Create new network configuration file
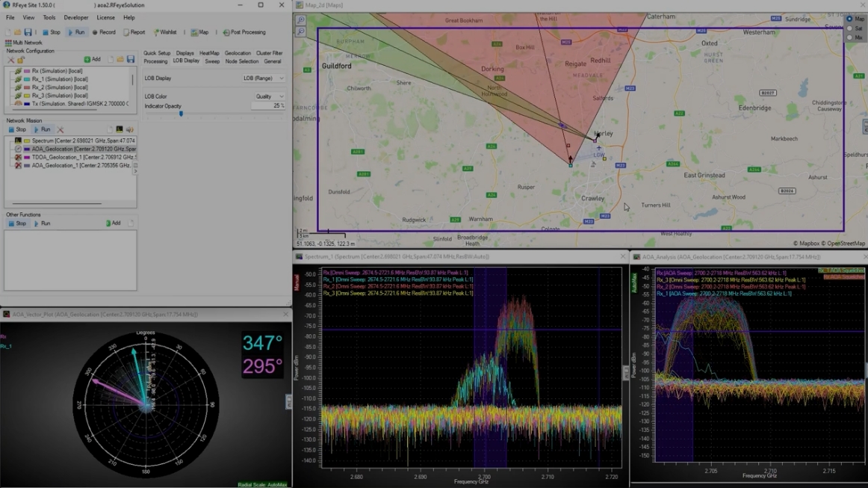 111,59
